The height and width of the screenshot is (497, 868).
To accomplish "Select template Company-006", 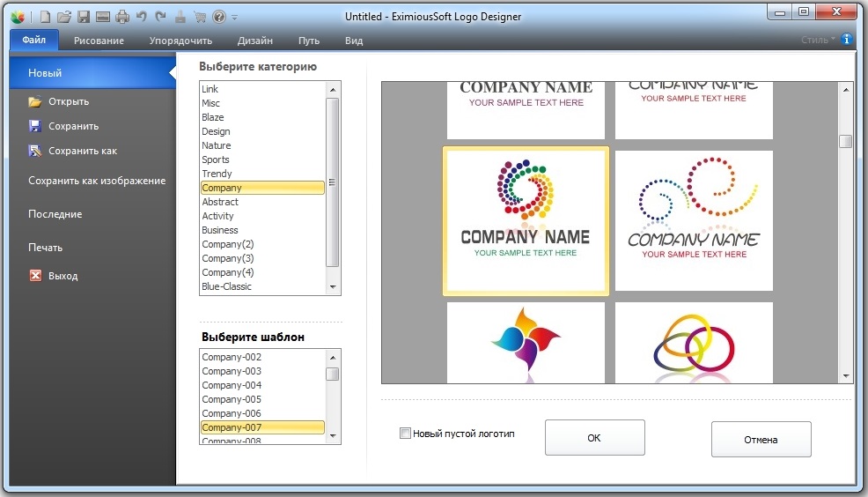I will 262,413.
